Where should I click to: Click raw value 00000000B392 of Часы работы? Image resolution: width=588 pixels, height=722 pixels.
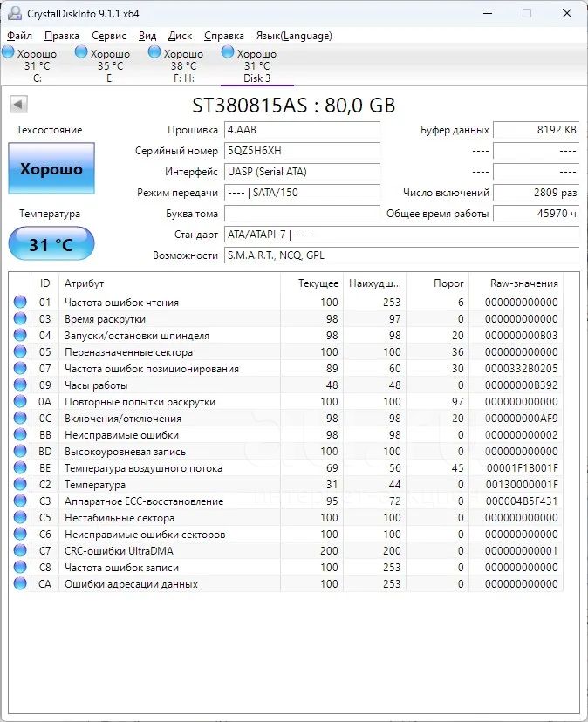[521, 385]
